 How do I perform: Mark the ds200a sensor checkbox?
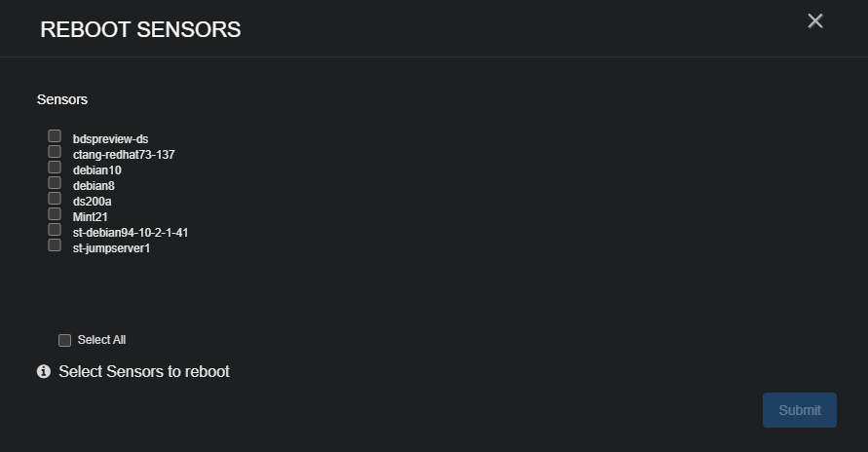tap(55, 198)
